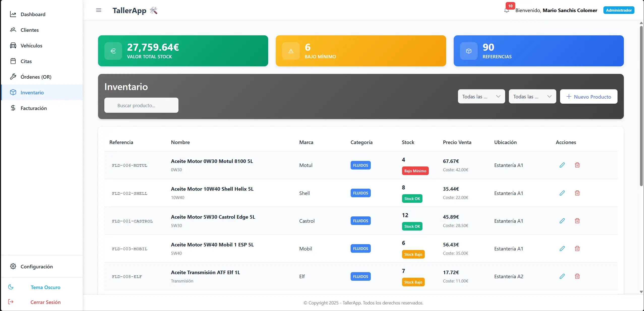Delete the FLD-002-SHELL product
The image size is (644, 311).
(577, 193)
